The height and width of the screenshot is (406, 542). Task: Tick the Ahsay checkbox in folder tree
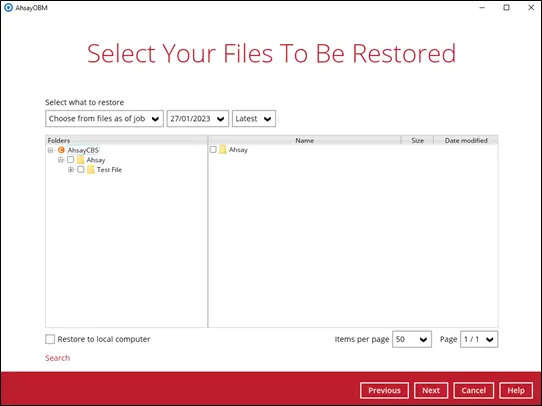(71, 160)
